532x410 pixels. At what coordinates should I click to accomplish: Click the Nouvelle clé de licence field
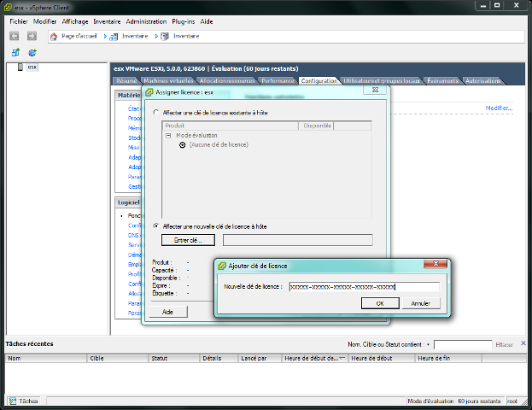[365, 287]
